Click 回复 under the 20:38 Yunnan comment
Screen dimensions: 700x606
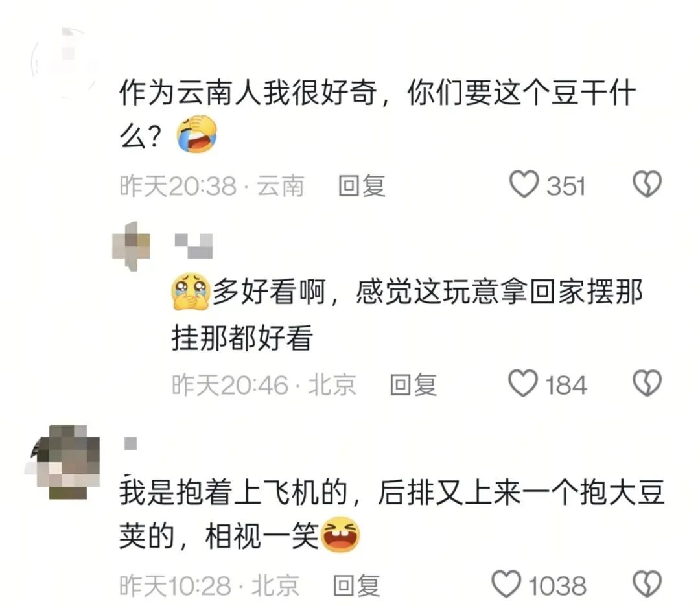362,185
